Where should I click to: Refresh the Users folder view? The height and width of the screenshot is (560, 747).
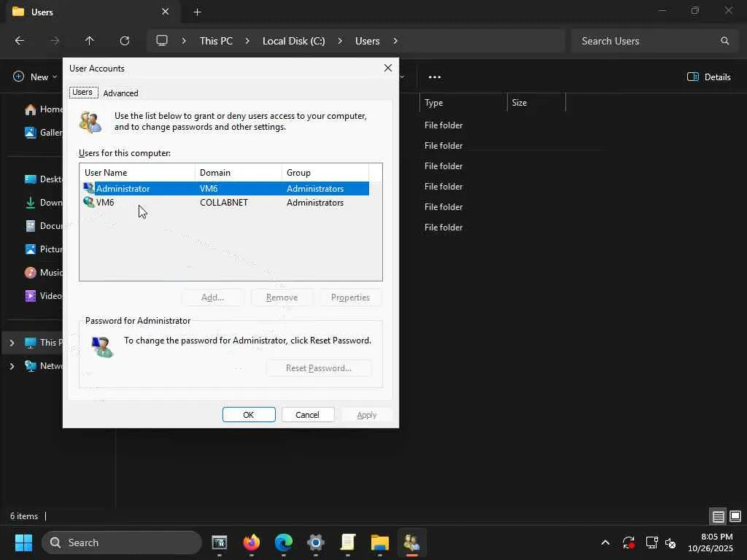[124, 41]
